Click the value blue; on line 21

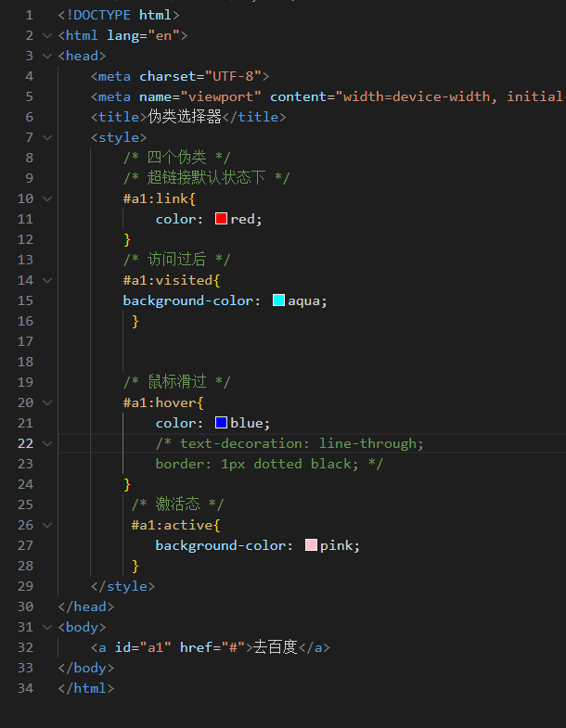[x=250, y=424]
